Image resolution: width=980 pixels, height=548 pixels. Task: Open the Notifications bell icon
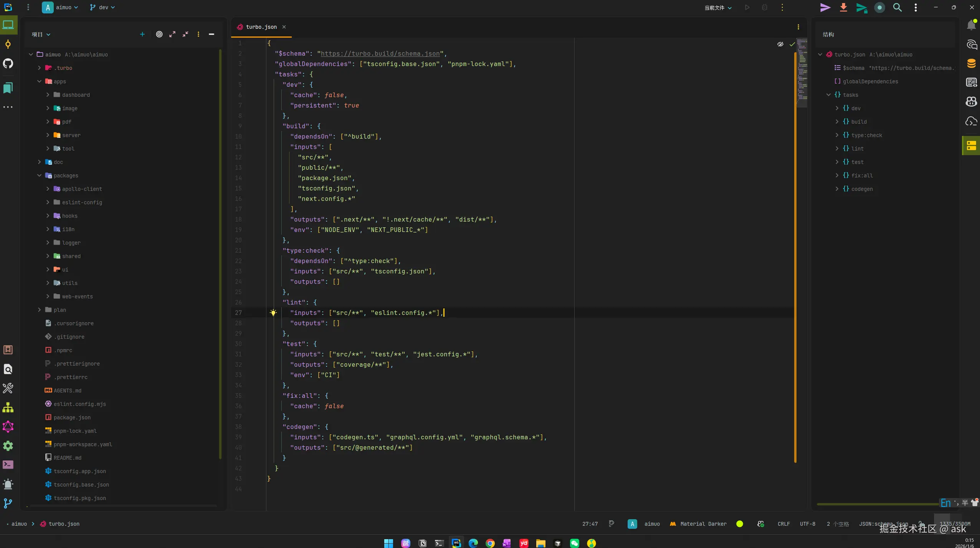[971, 25]
